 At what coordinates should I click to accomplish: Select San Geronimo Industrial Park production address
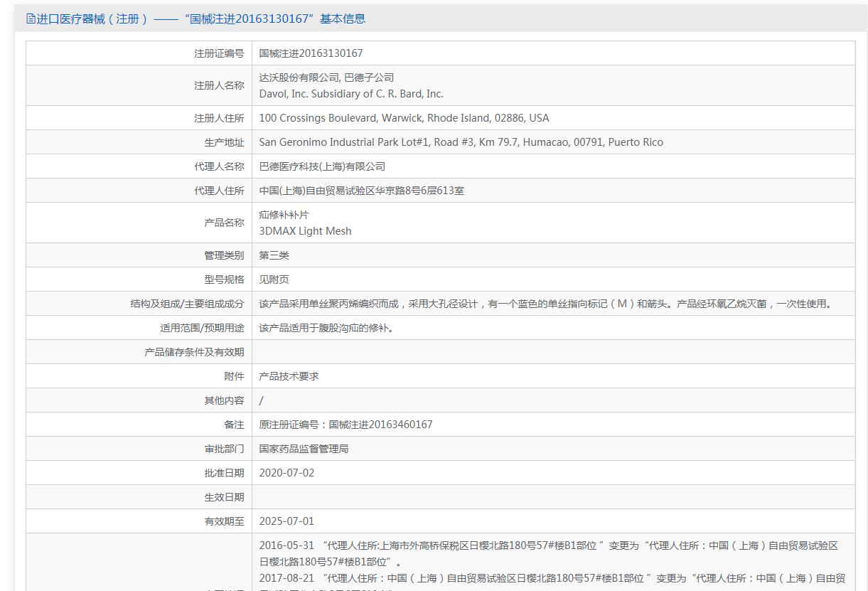(x=461, y=142)
